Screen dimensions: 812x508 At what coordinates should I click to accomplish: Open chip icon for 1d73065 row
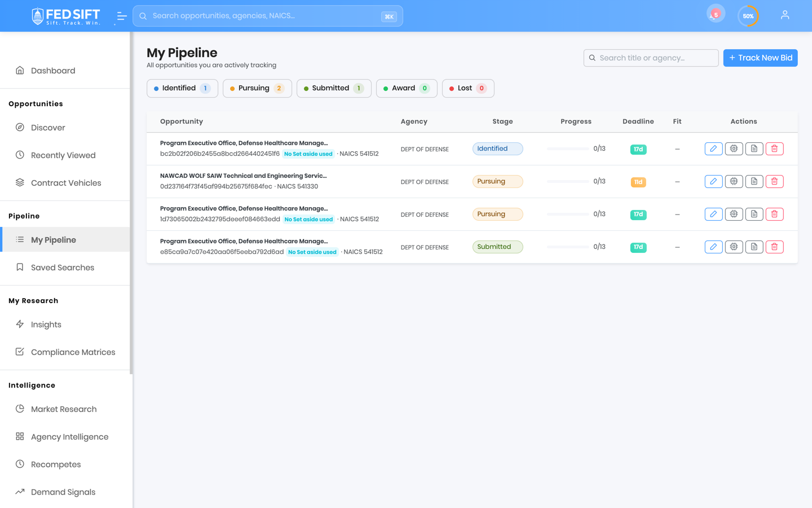point(734,214)
